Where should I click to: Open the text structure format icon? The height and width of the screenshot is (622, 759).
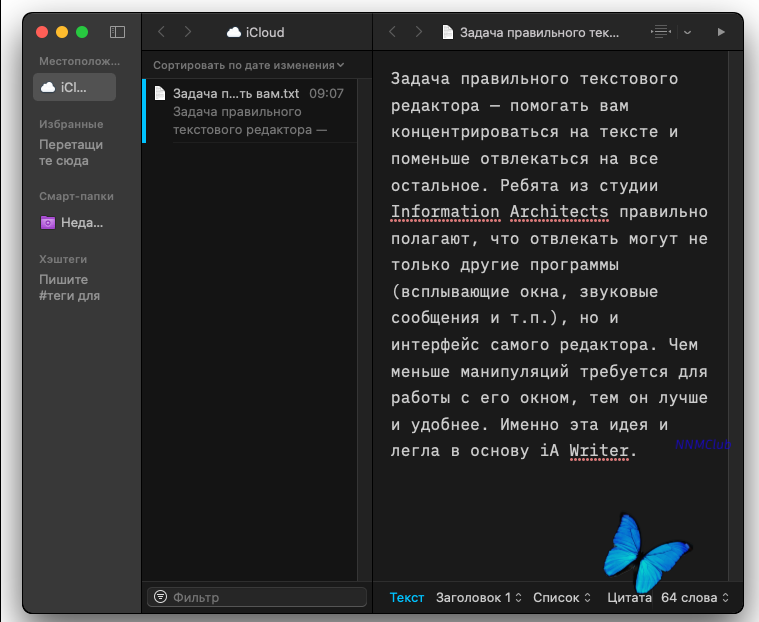661,32
